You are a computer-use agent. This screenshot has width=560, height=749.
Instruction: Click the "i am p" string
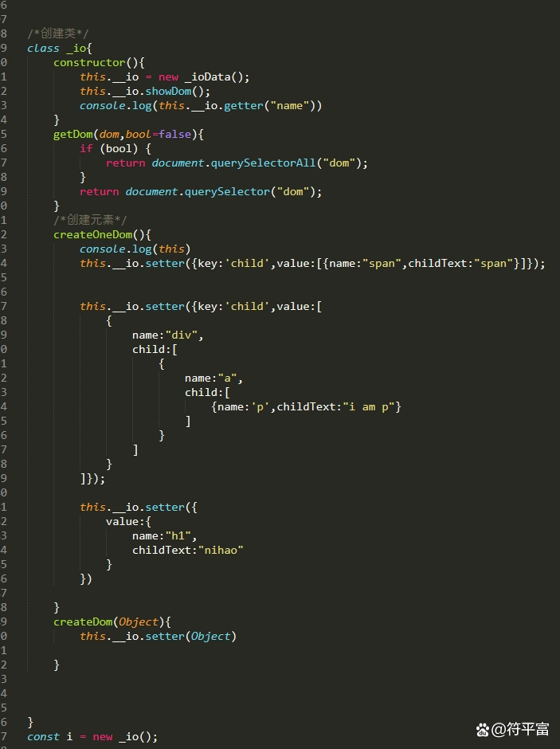[x=368, y=406]
